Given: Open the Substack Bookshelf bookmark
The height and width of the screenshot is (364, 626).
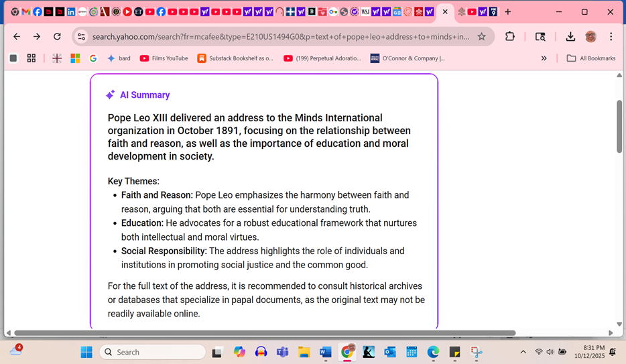Looking at the screenshot, I should 235,58.
